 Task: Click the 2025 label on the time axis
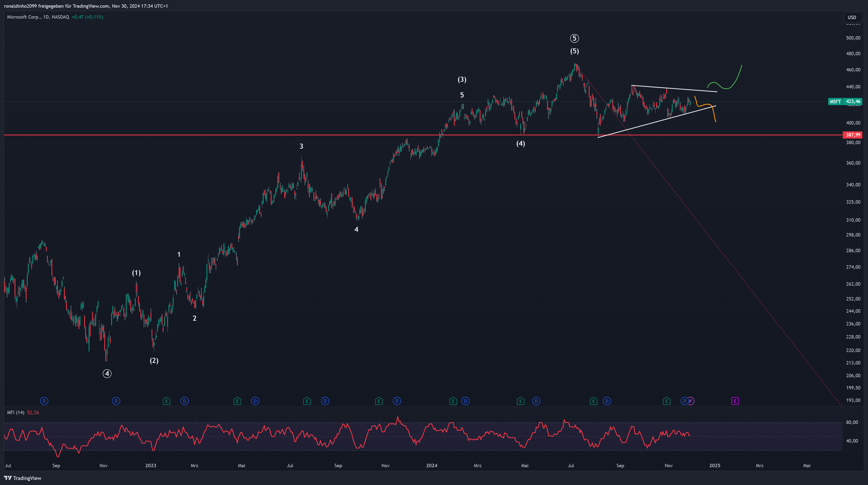coord(715,465)
